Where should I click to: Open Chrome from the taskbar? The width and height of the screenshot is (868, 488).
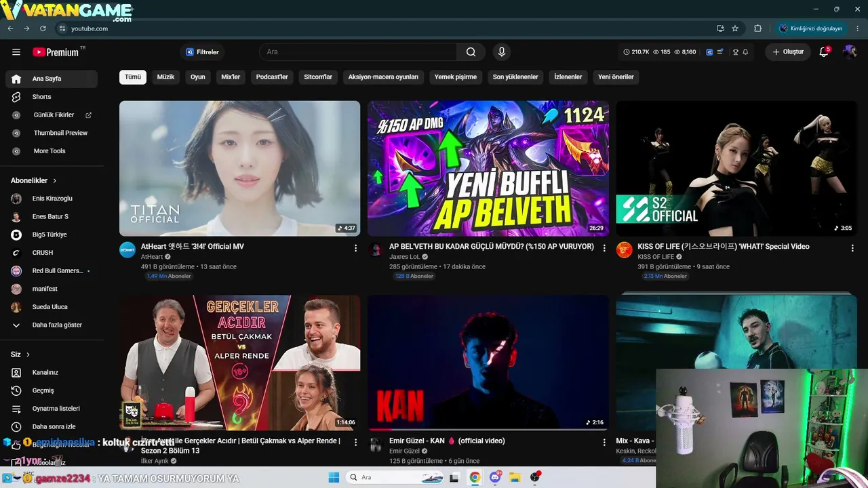point(475,478)
